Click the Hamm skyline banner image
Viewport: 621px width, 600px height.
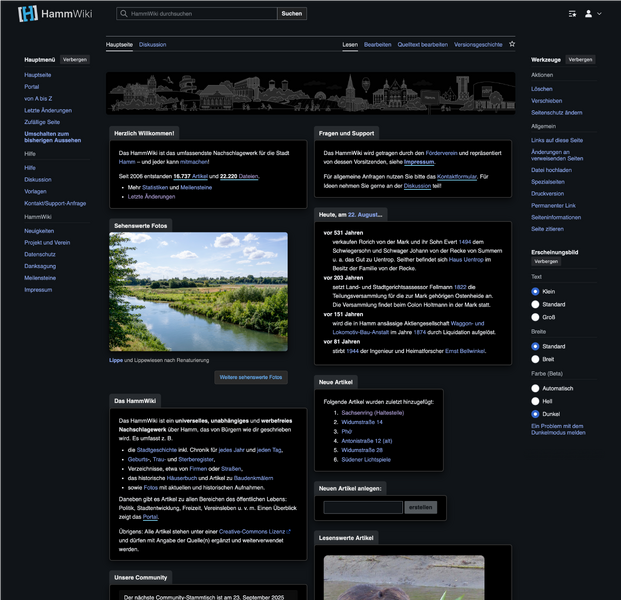309,93
